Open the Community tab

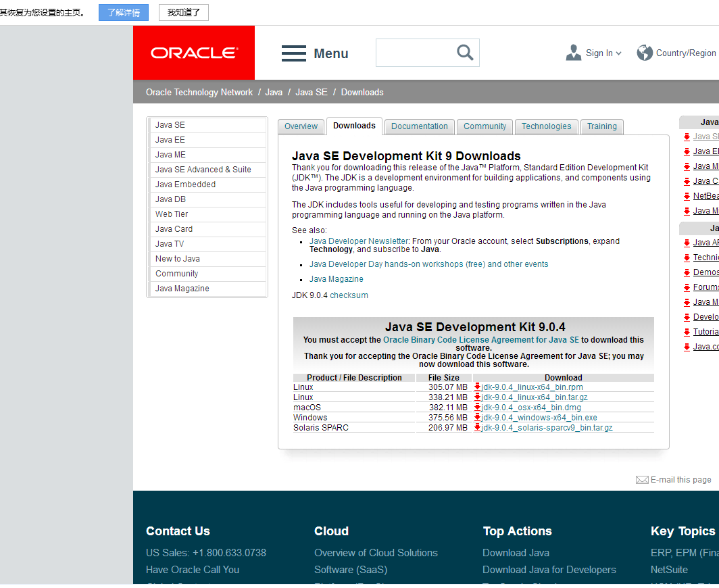[x=485, y=126]
